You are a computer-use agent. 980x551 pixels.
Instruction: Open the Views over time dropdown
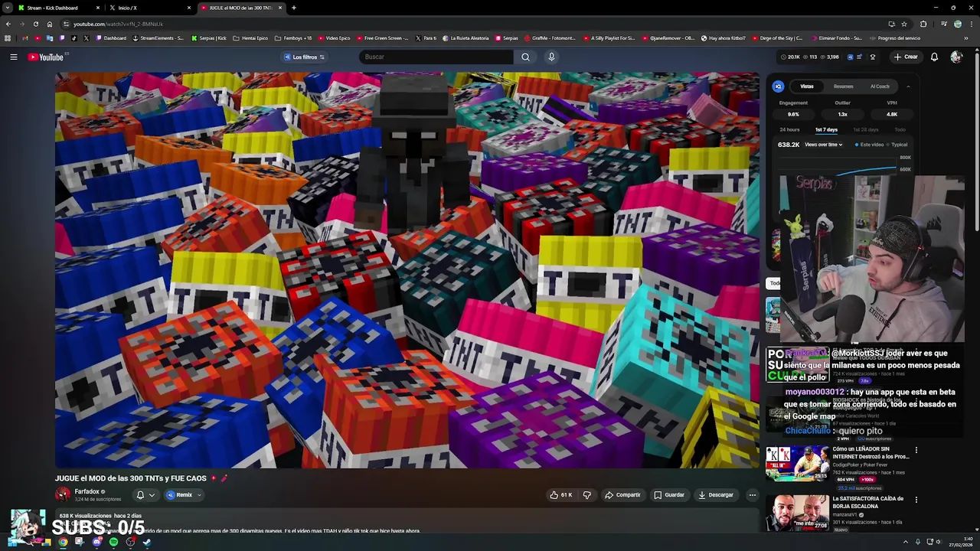pyautogui.click(x=823, y=145)
